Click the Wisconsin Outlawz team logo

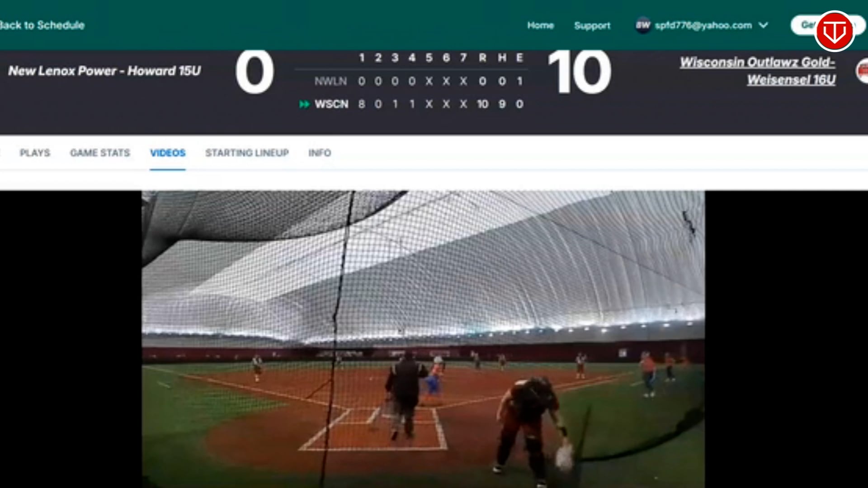pos(862,71)
